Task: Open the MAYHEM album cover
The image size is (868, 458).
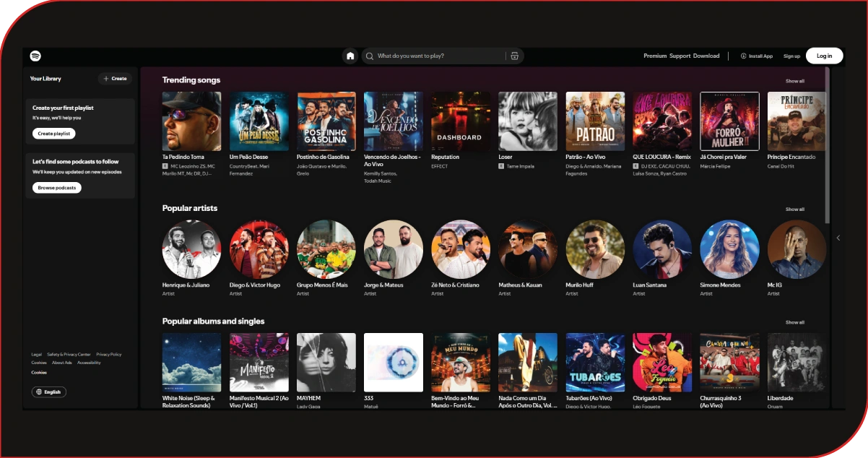Action: coord(326,363)
